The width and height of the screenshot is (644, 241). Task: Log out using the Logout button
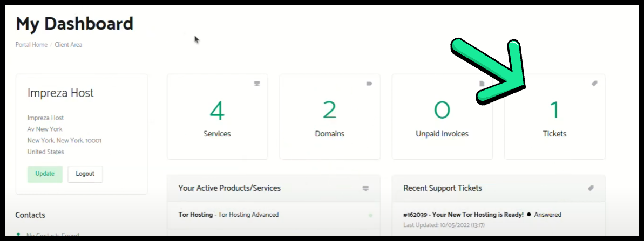pos(85,174)
